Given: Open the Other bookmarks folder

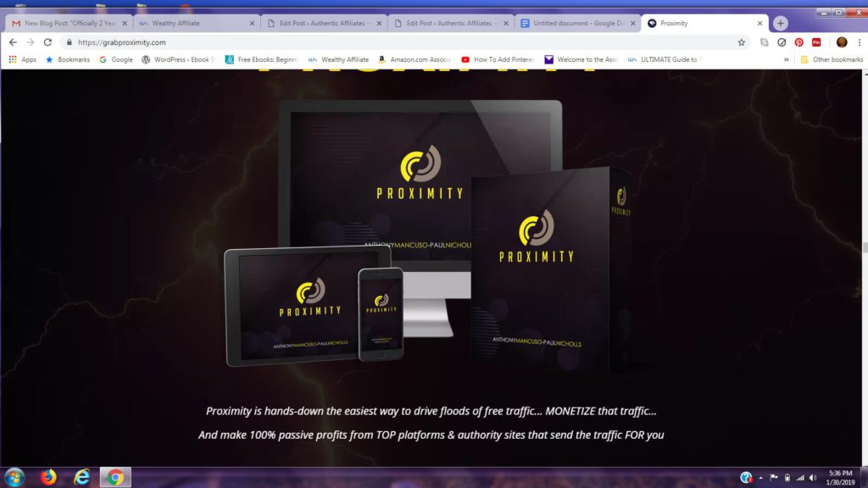Looking at the screenshot, I should coord(832,59).
